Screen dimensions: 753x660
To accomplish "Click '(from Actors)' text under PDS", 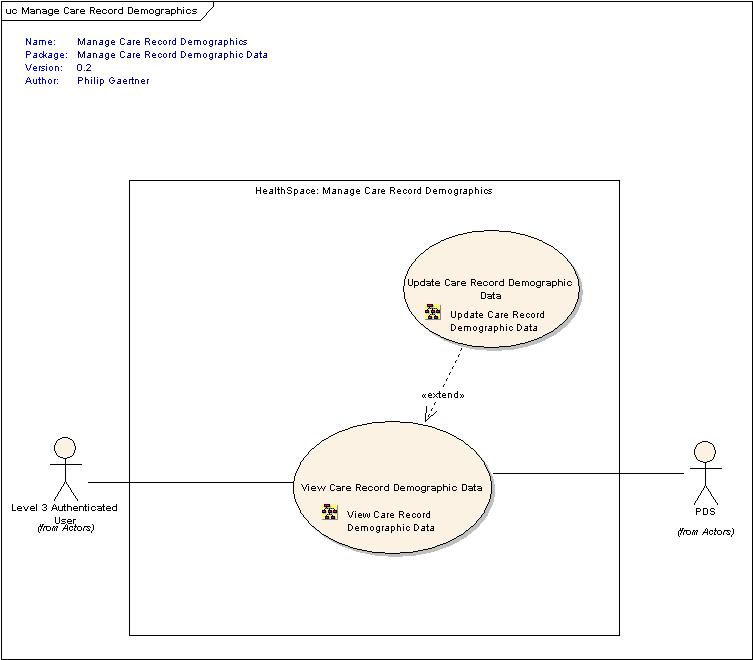I will pyautogui.click(x=705, y=532).
